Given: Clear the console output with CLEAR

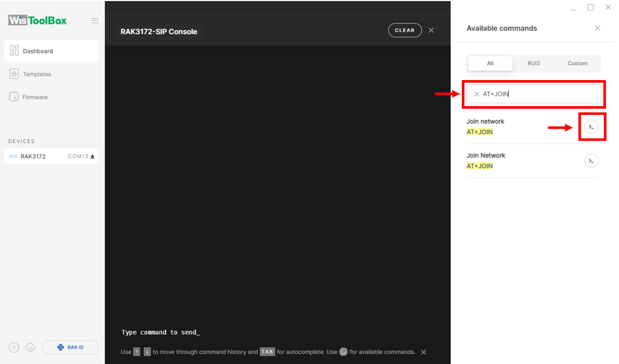Looking at the screenshot, I should (405, 30).
